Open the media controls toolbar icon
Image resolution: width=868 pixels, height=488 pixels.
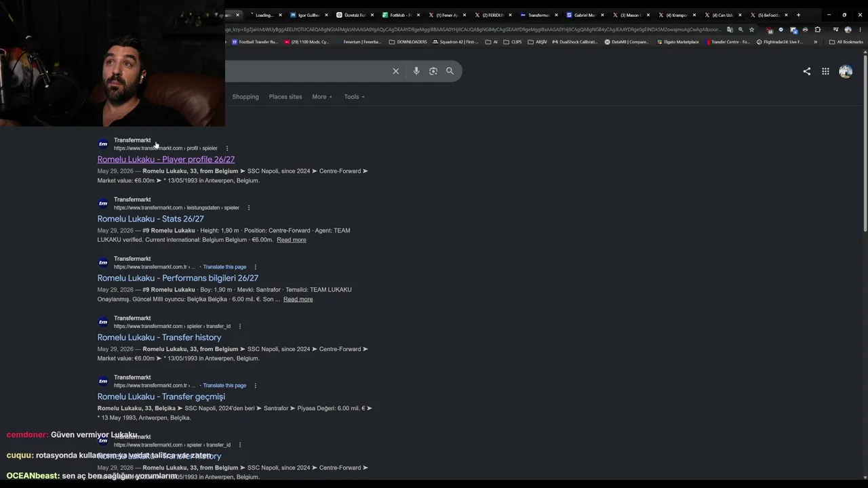(835, 30)
